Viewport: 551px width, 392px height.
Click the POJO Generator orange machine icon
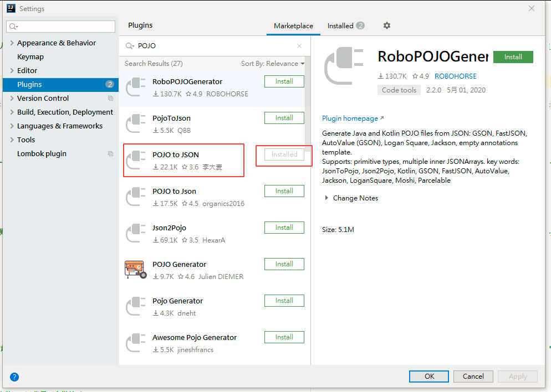click(136, 270)
